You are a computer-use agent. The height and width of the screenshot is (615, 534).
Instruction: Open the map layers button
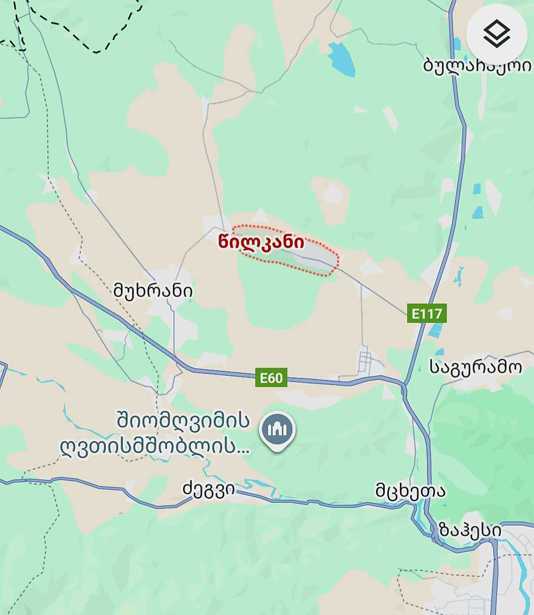496,34
